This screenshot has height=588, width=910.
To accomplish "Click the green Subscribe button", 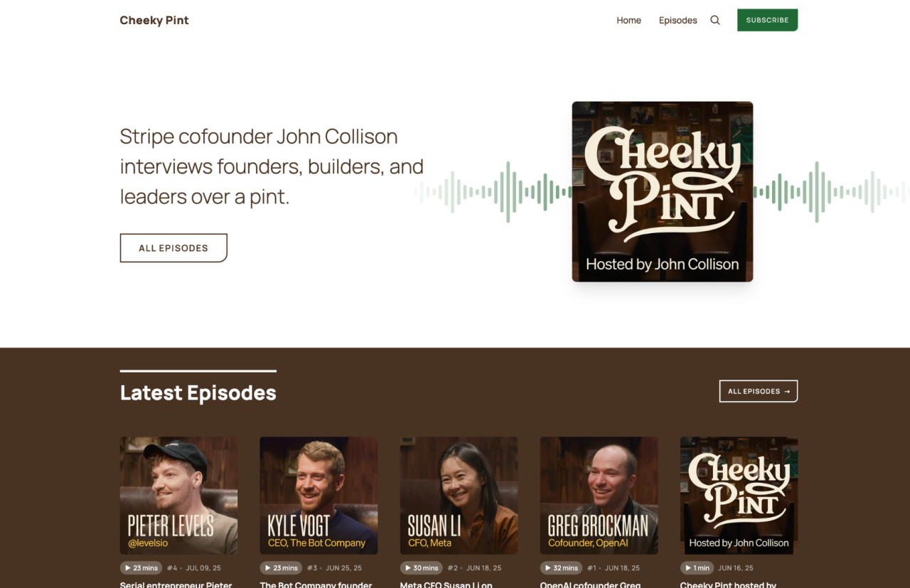I will [x=767, y=20].
